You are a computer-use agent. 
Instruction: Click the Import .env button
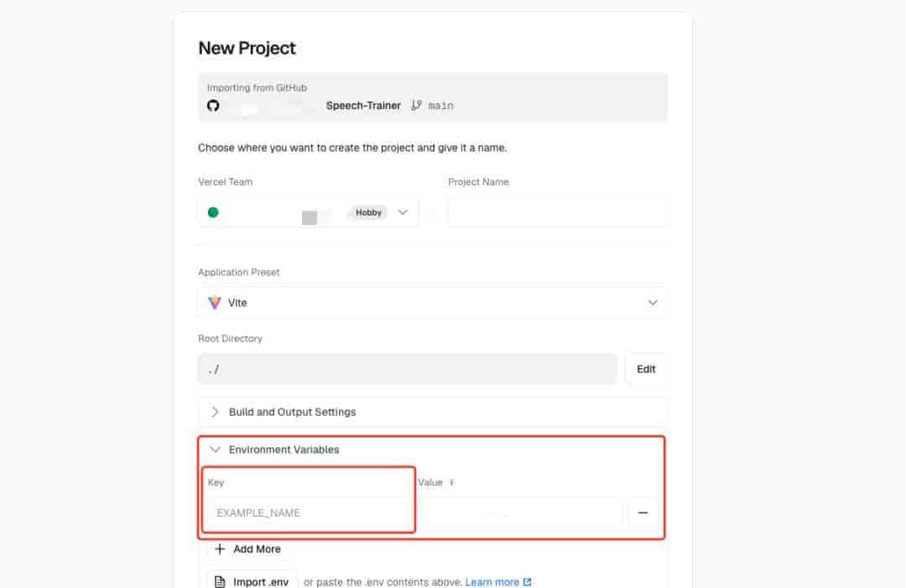coord(252,581)
